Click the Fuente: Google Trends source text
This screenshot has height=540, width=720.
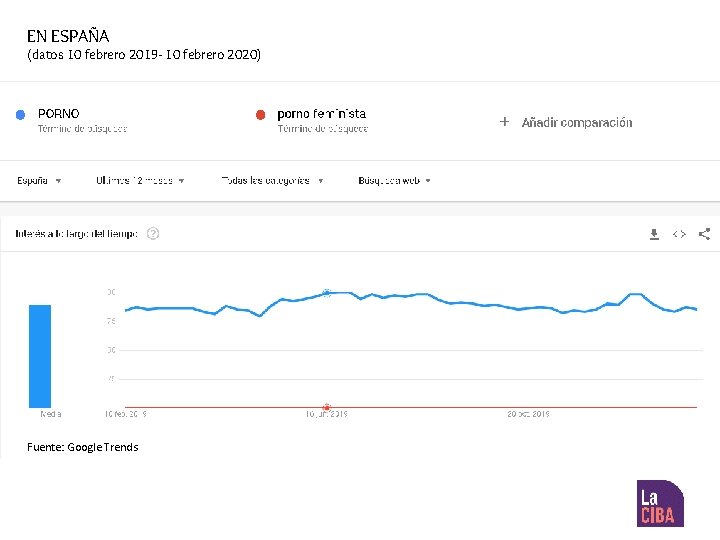point(83,447)
